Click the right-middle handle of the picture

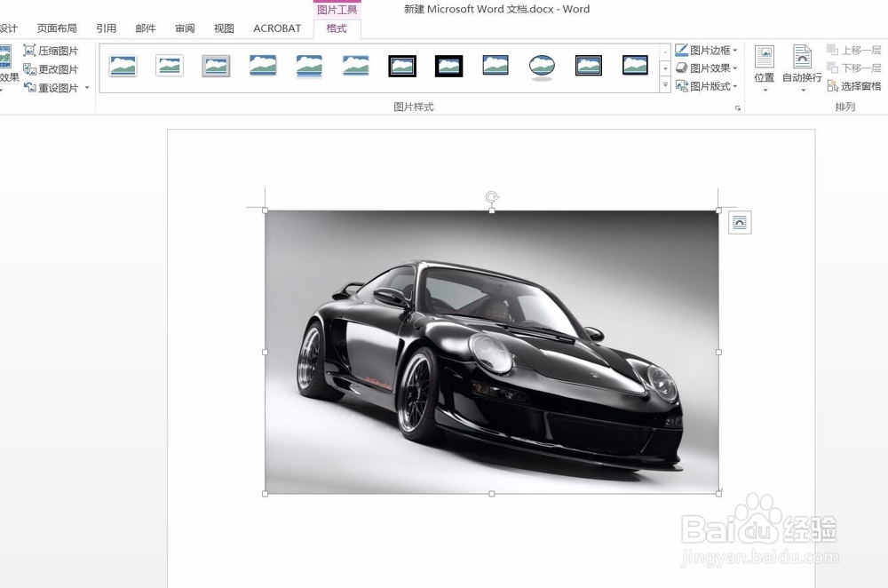pos(718,352)
